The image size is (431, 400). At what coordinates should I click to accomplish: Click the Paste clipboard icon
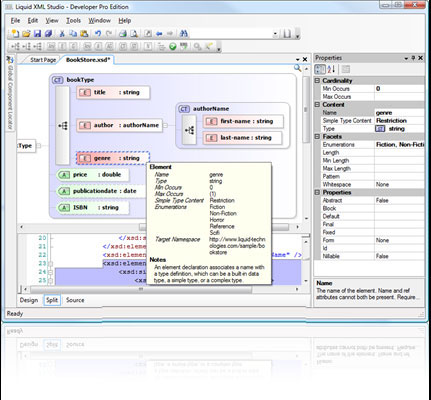pos(84,33)
